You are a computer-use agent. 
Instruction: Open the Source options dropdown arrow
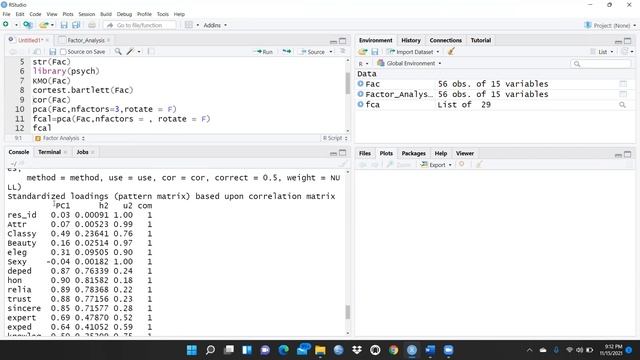[331, 52]
